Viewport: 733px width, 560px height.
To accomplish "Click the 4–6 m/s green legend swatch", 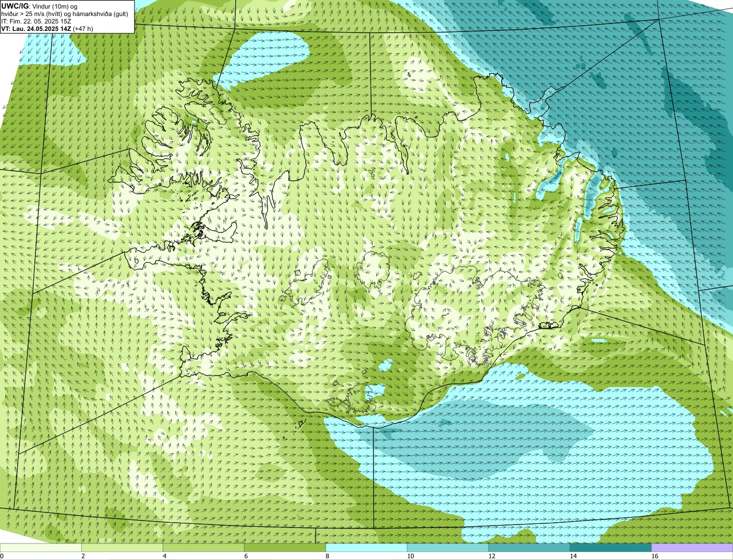I will (204, 548).
